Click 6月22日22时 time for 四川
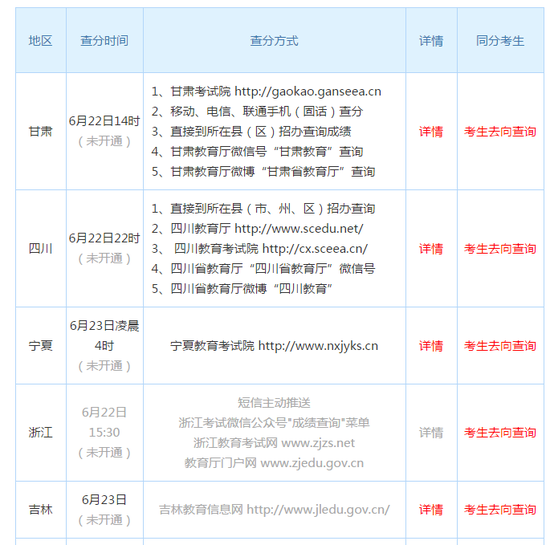The width and height of the screenshot is (550, 545). pos(105,238)
